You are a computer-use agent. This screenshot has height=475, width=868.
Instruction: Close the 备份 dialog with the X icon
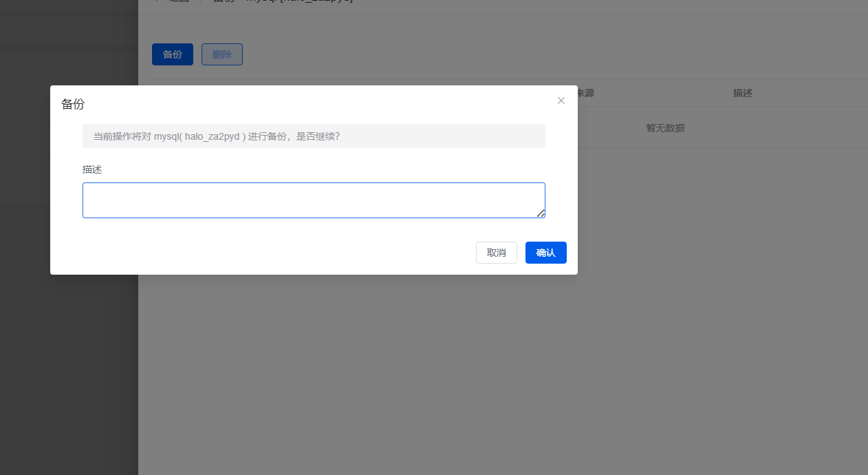click(561, 101)
